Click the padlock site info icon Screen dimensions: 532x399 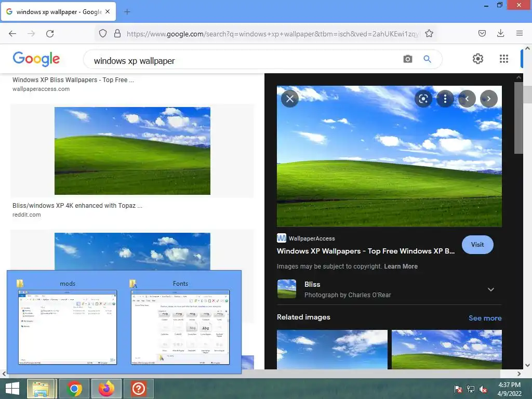point(117,33)
